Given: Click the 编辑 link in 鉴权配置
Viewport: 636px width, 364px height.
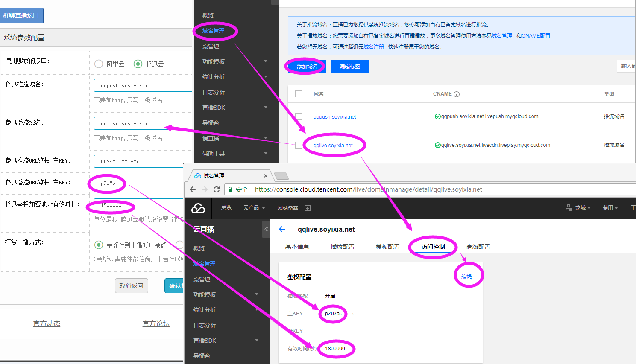Looking at the screenshot, I should point(466,277).
